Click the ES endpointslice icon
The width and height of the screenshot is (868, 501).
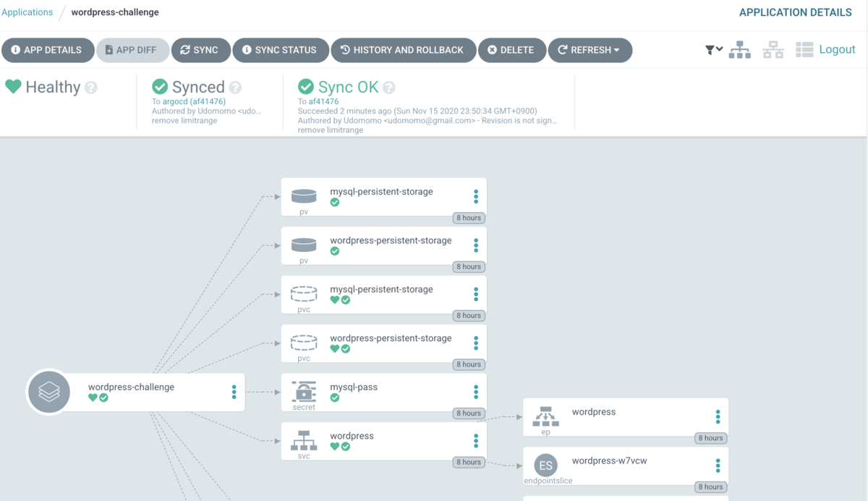click(x=546, y=465)
